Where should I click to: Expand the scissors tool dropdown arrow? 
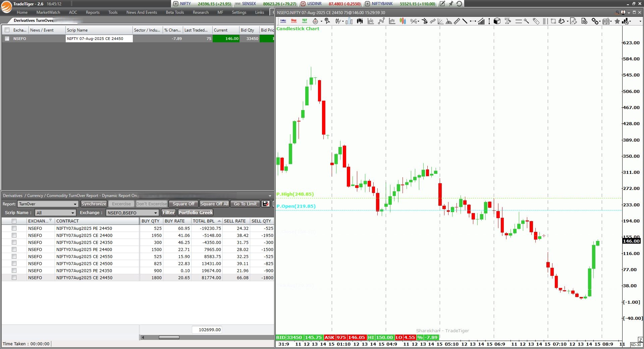click(419, 21)
